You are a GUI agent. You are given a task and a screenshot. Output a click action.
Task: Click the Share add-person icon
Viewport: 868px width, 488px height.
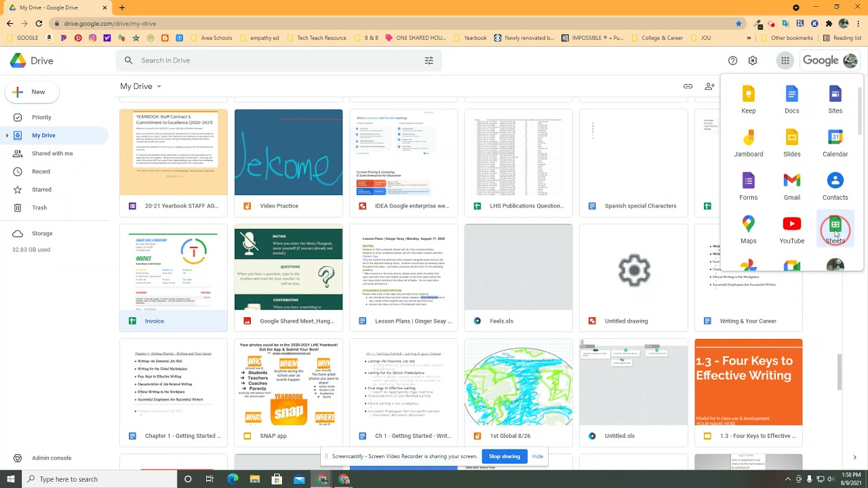coord(709,86)
